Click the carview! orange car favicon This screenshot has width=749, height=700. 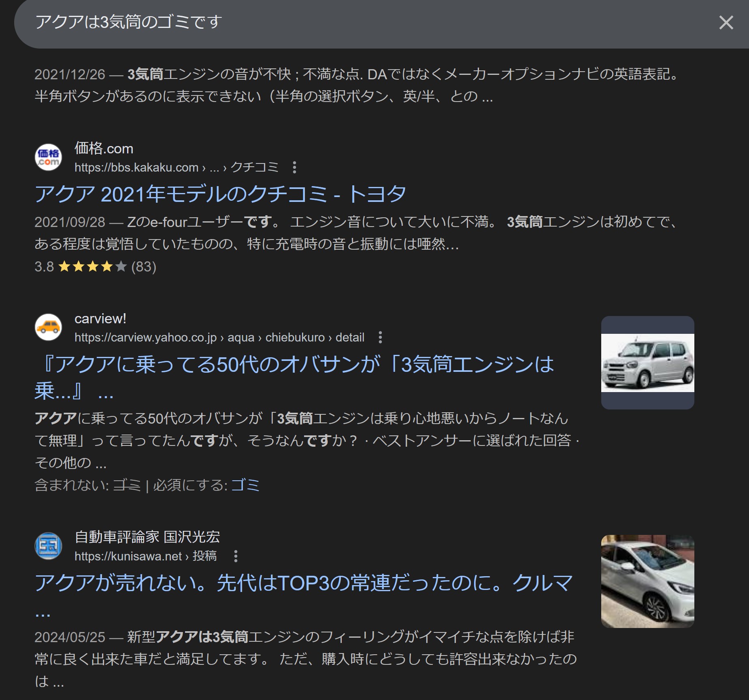pos(49,327)
